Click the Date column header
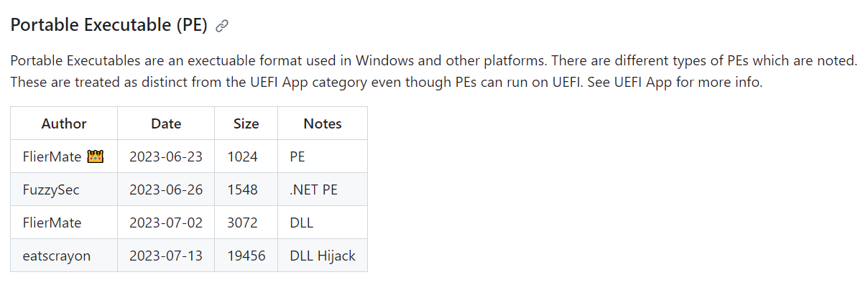 [x=166, y=123]
